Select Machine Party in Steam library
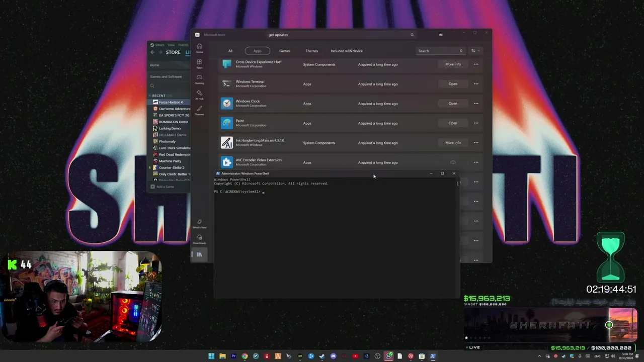 pyautogui.click(x=170, y=161)
